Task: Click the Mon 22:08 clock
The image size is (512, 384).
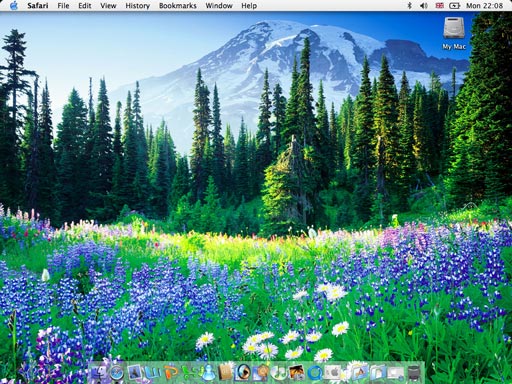Action: [484, 6]
